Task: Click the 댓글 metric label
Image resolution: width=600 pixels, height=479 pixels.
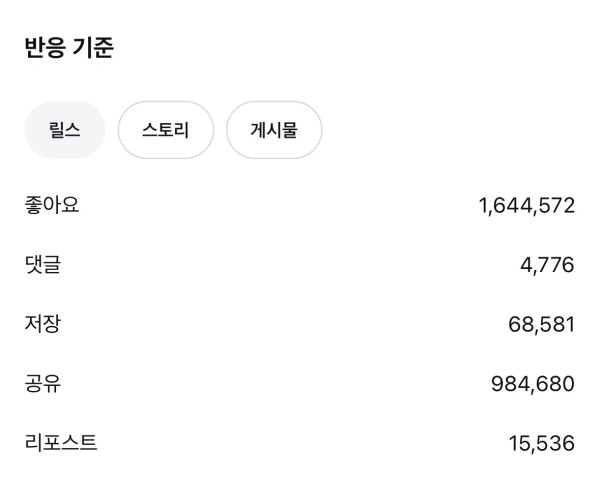Action: tap(43, 265)
